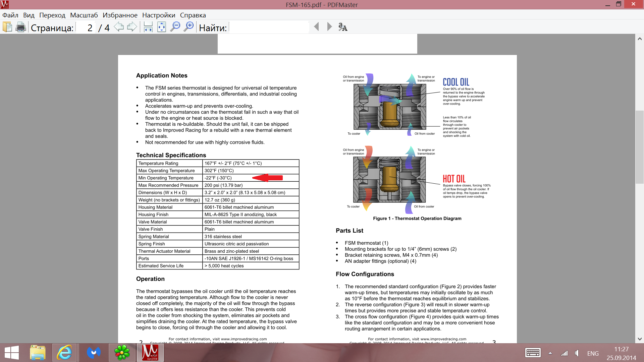The width and height of the screenshot is (644, 362).
Task: Toggle match case search option
Action: pyautogui.click(x=343, y=27)
